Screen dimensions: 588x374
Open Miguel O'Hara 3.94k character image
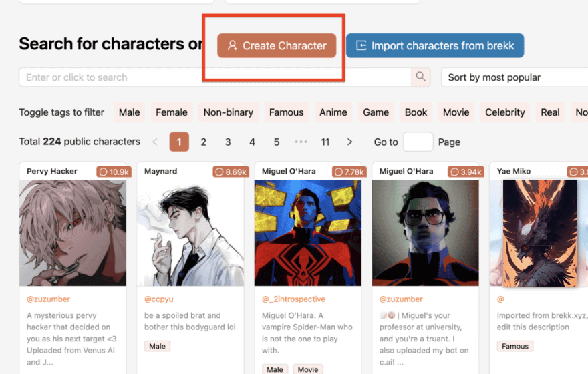(x=426, y=232)
